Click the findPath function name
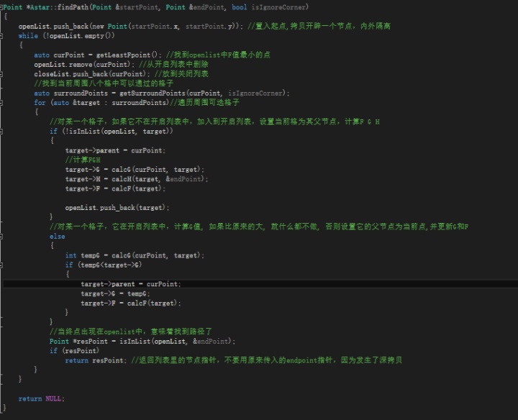This screenshot has width=518, height=420. click(73, 7)
